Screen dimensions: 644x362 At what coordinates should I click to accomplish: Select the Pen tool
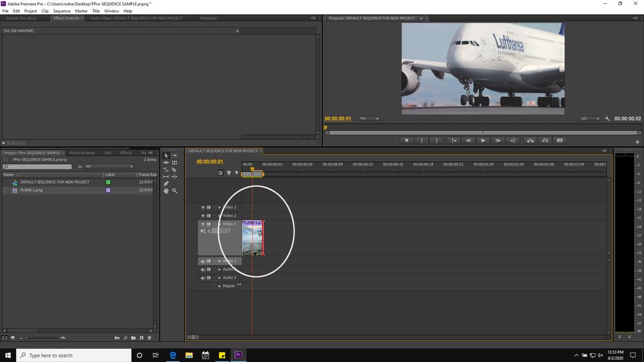(166, 184)
